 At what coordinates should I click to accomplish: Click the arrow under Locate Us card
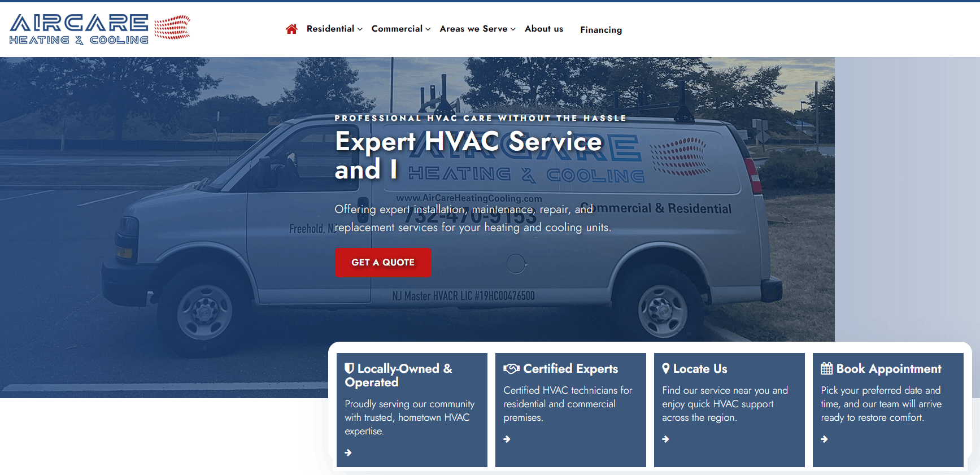[666, 439]
